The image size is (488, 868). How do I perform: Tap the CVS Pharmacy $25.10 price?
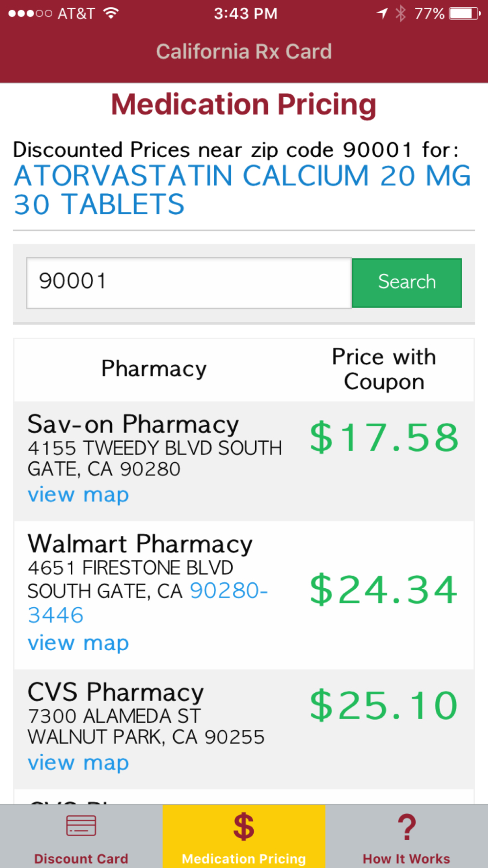point(384,705)
